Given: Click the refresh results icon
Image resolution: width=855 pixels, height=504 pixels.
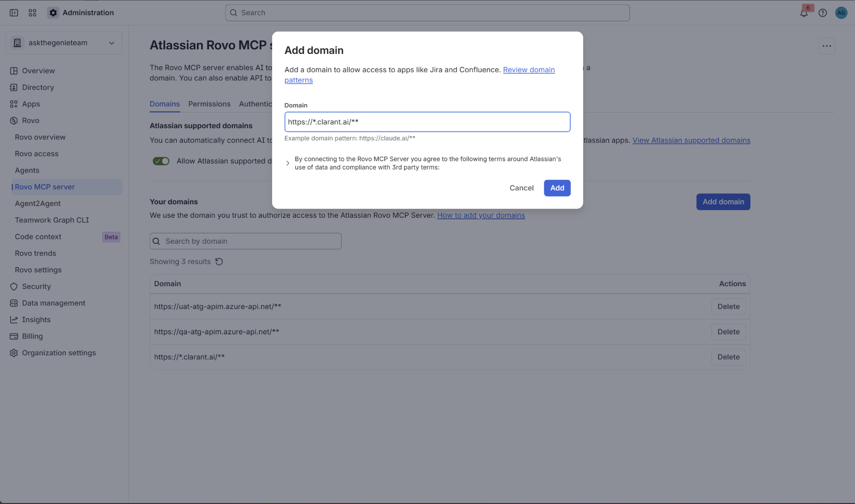Looking at the screenshot, I should point(219,261).
